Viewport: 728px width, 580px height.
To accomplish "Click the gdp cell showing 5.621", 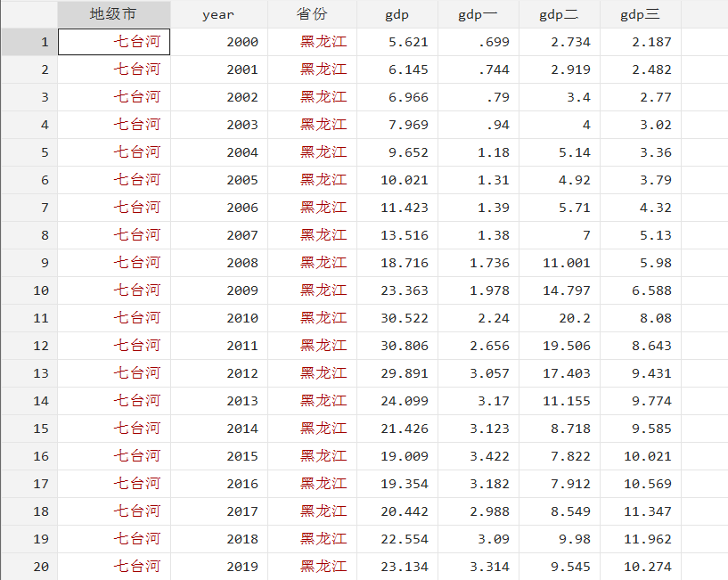I will point(396,42).
